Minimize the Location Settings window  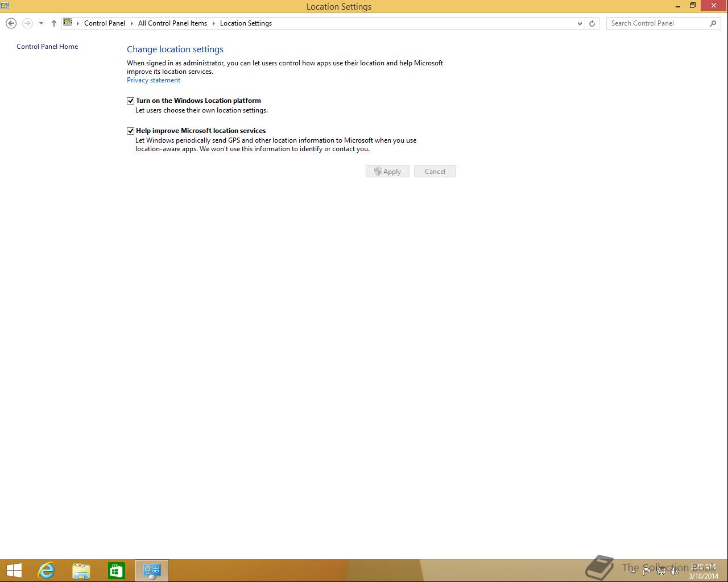coord(678,6)
